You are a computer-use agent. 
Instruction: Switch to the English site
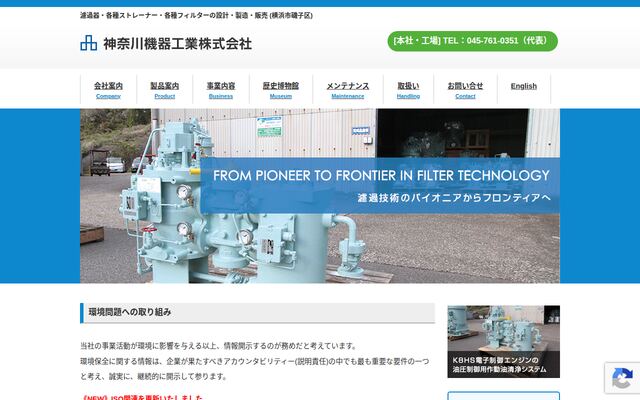(x=524, y=86)
